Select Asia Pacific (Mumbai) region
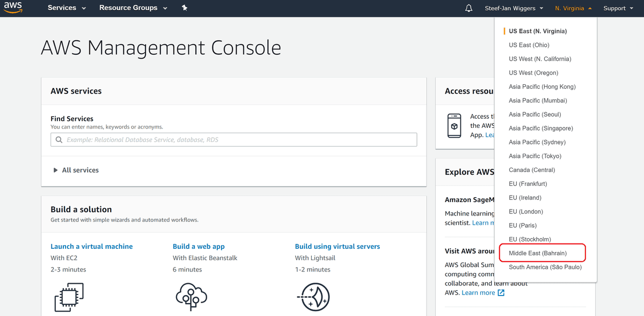The width and height of the screenshot is (644, 316). tap(538, 100)
